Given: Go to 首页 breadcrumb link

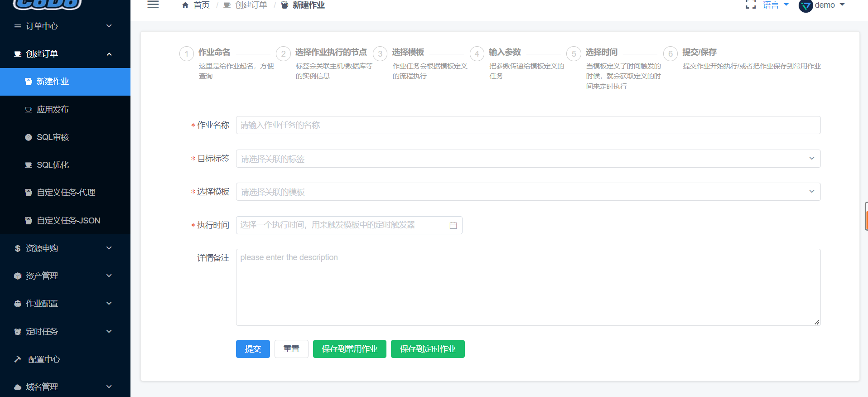Looking at the screenshot, I should [202, 5].
